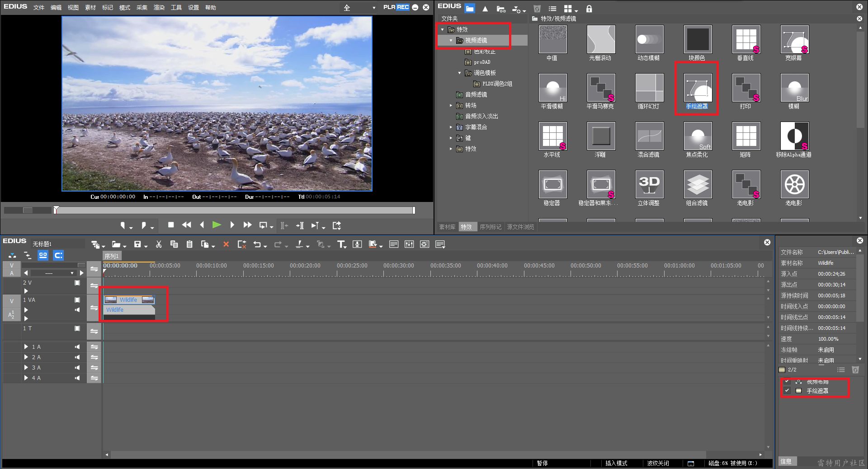This screenshot has height=469, width=868.
Task: Uncheck the 手绘遮罩 filter checkbox
Action: [787, 391]
